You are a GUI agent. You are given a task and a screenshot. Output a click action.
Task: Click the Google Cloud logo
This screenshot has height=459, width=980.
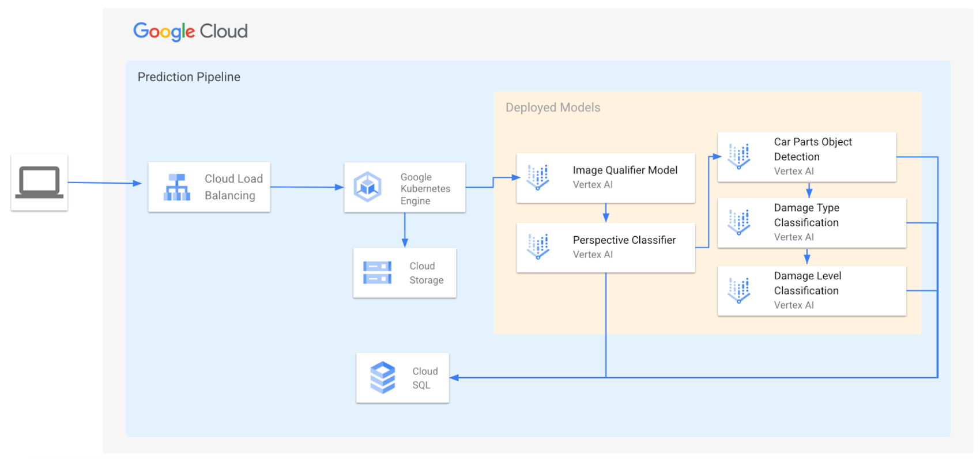[x=190, y=31]
